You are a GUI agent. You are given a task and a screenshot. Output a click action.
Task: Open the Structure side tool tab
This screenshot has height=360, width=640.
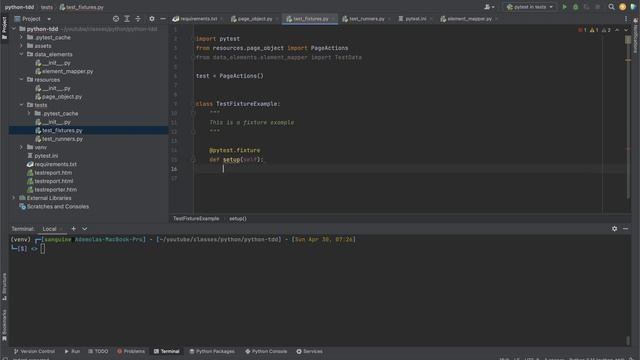point(4,287)
